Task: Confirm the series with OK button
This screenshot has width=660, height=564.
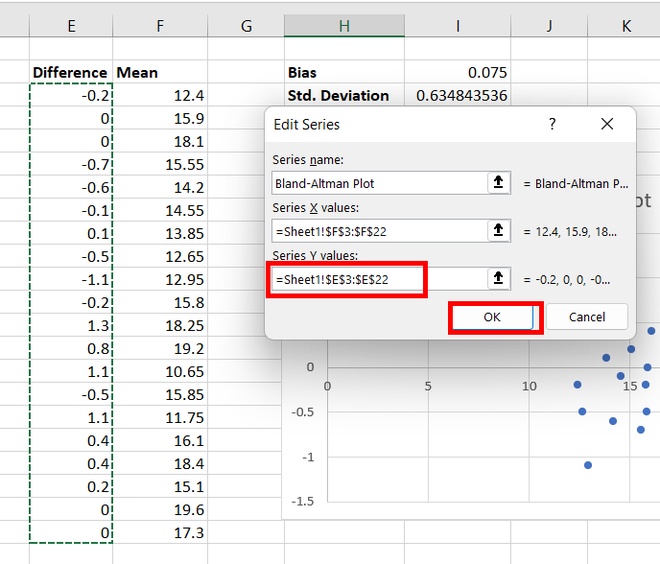Action: point(492,317)
